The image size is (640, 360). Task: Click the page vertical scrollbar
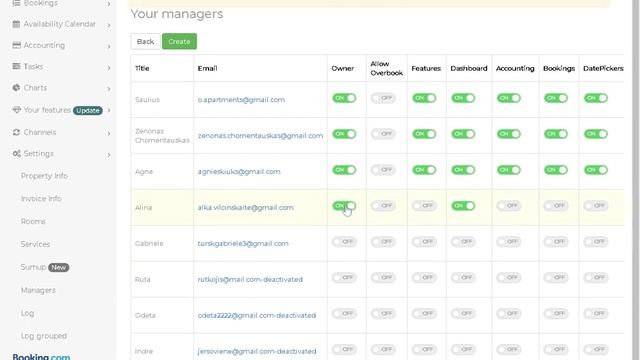[636, 180]
